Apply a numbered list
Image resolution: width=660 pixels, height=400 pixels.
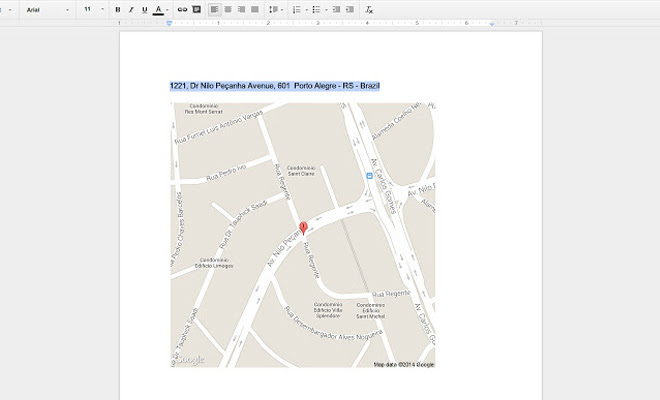297,9
